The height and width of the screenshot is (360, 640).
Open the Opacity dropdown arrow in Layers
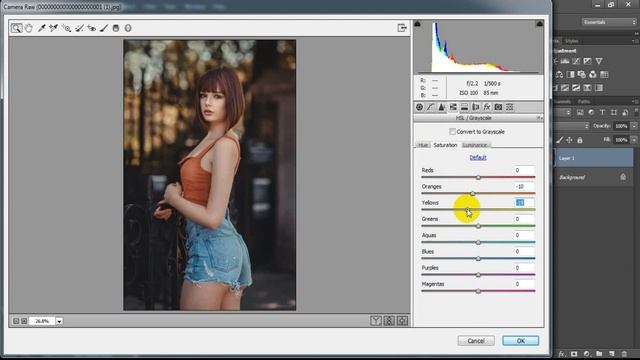click(634, 126)
